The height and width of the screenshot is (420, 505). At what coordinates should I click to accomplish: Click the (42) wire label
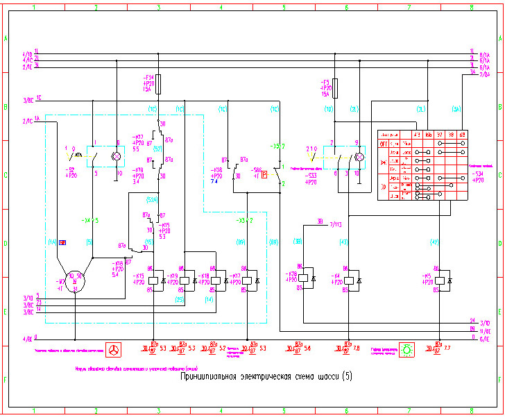(x=434, y=242)
